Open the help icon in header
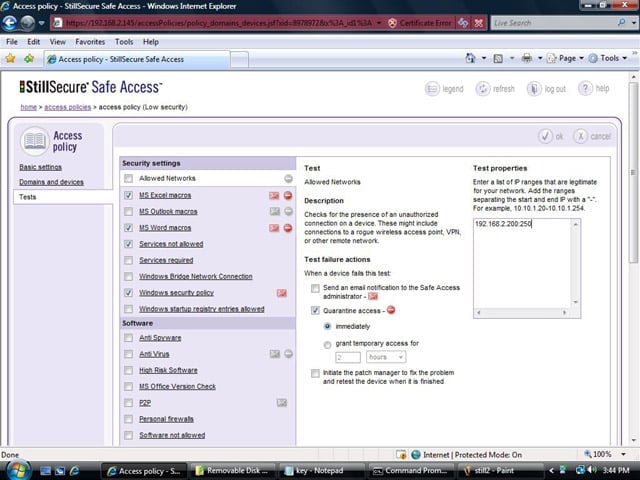This screenshot has width=640, height=480. click(585, 88)
